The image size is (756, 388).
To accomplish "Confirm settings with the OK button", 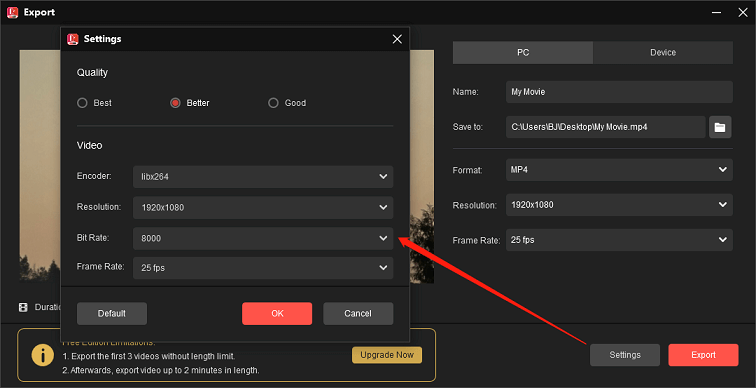I will tap(277, 313).
